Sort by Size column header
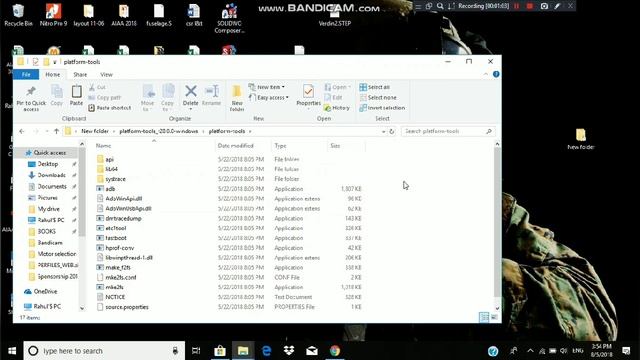640x360 pixels. (x=347, y=146)
